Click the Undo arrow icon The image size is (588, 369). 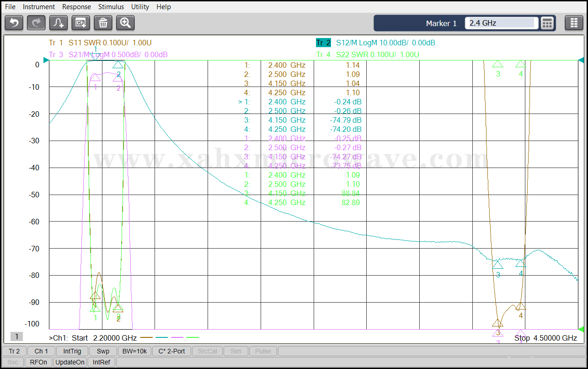coord(14,22)
